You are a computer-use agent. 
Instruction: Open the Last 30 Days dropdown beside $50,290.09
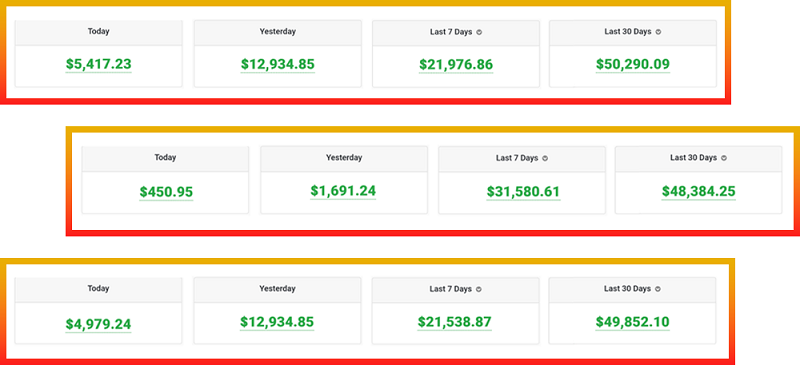pyautogui.click(x=658, y=32)
